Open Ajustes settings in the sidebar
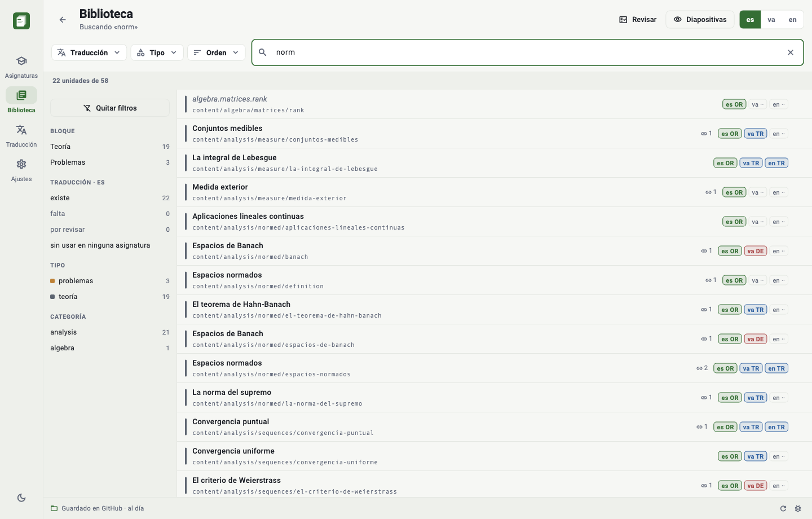 pyautogui.click(x=21, y=170)
